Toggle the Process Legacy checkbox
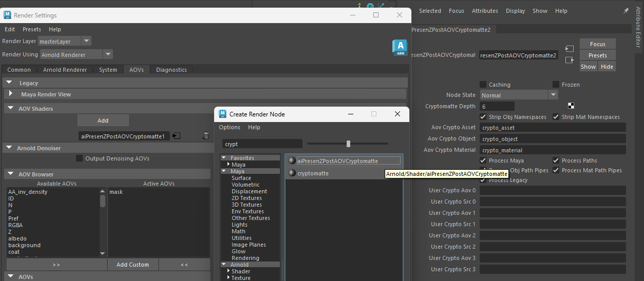The height and width of the screenshot is (281, 644). pyautogui.click(x=483, y=180)
